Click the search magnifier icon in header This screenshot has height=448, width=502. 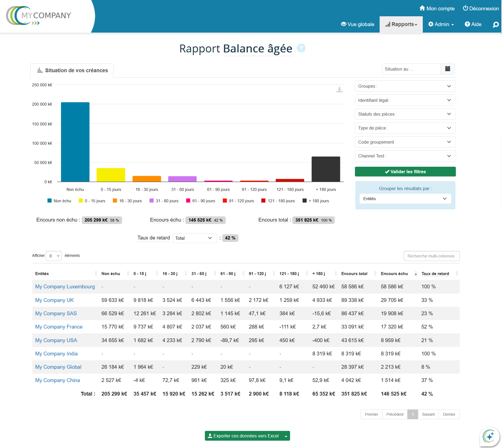tap(495, 25)
